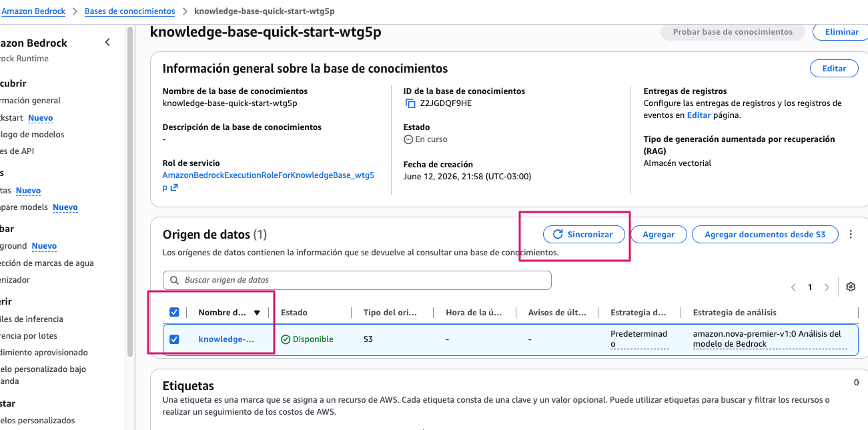Click the Sincronizar button
Viewport: 868px width, 430px height.
584,235
